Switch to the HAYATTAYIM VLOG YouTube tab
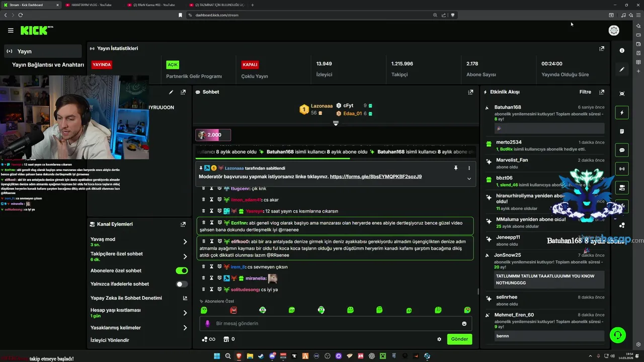644x362 pixels. tap(92, 5)
